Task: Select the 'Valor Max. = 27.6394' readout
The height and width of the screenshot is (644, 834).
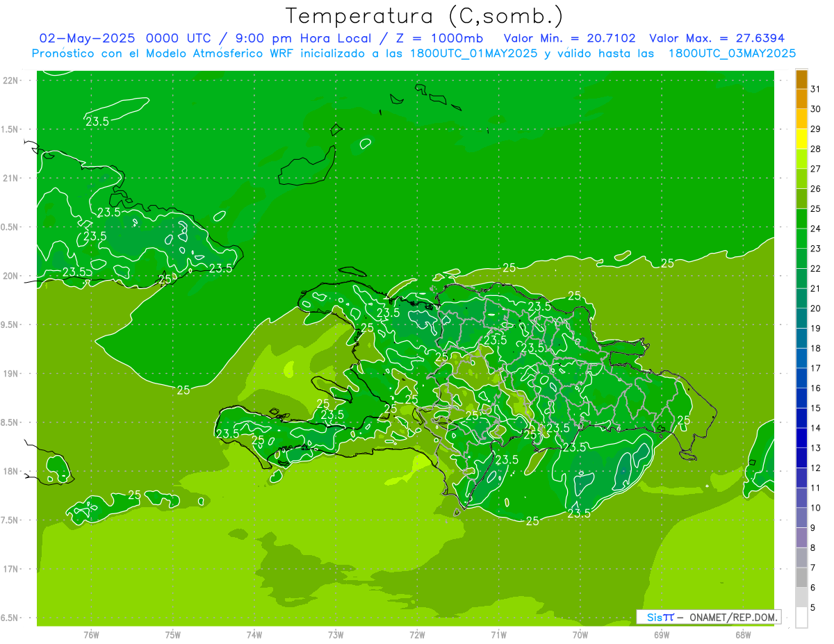Action: pyautogui.click(x=717, y=38)
